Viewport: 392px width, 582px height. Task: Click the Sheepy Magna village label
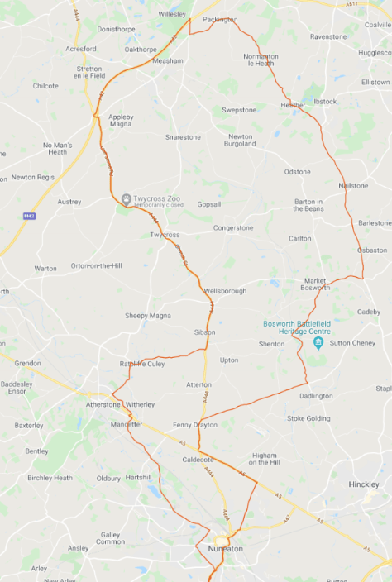click(148, 316)
